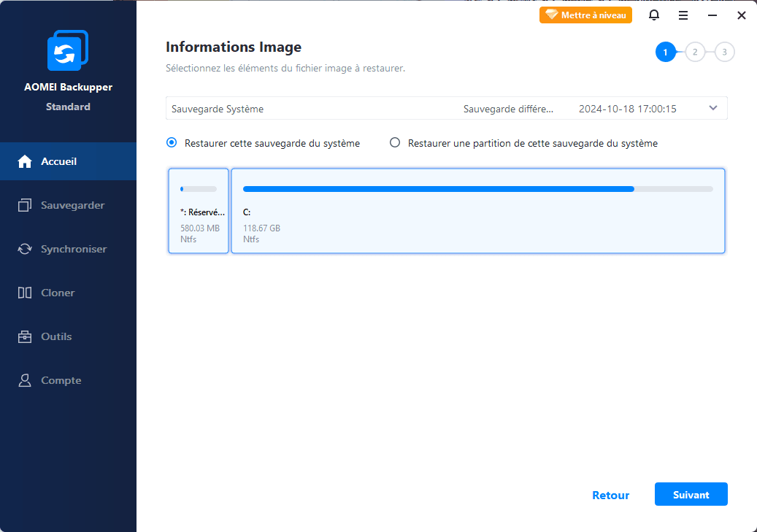Select Restaurer cette sauvegarde du système radio
The width and height of the screenshot is (757, 532).
click(172, 143)
